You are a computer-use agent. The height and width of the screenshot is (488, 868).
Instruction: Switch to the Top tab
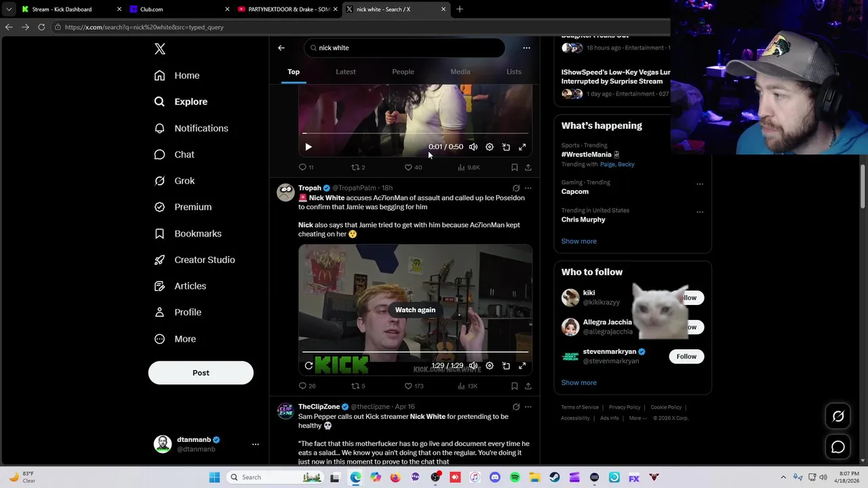click(294, 72)
